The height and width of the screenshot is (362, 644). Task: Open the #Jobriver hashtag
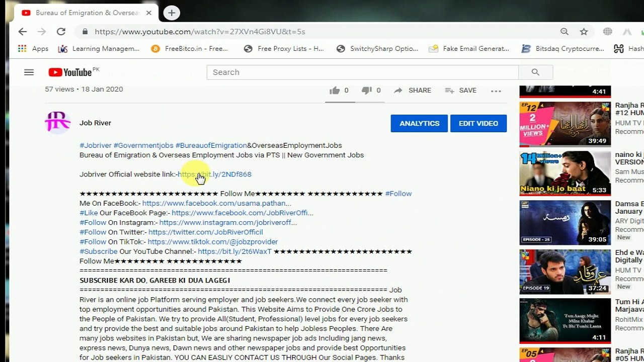96,145
